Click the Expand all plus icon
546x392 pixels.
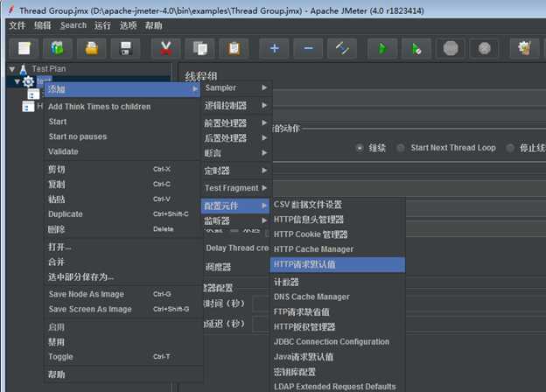(x=274, y=48)
